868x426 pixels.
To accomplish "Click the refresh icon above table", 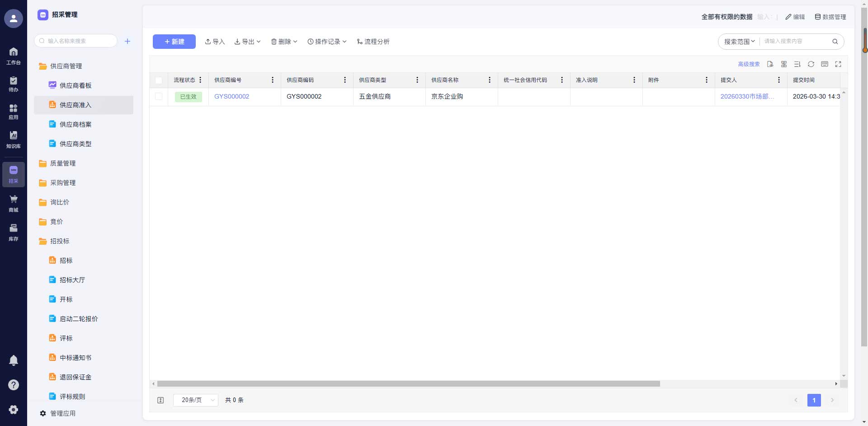I will [811, 64].
